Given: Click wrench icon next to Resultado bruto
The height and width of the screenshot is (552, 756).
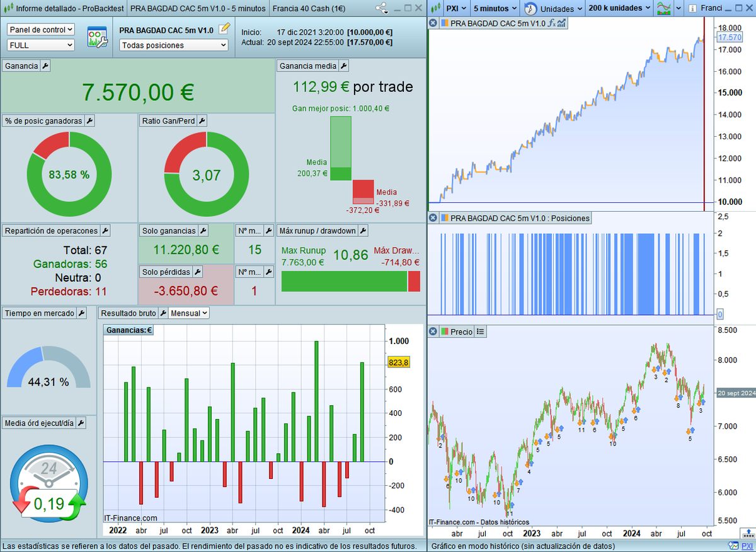Looking at the screenshot, I should pyautogui.click(x=163, y=313).
